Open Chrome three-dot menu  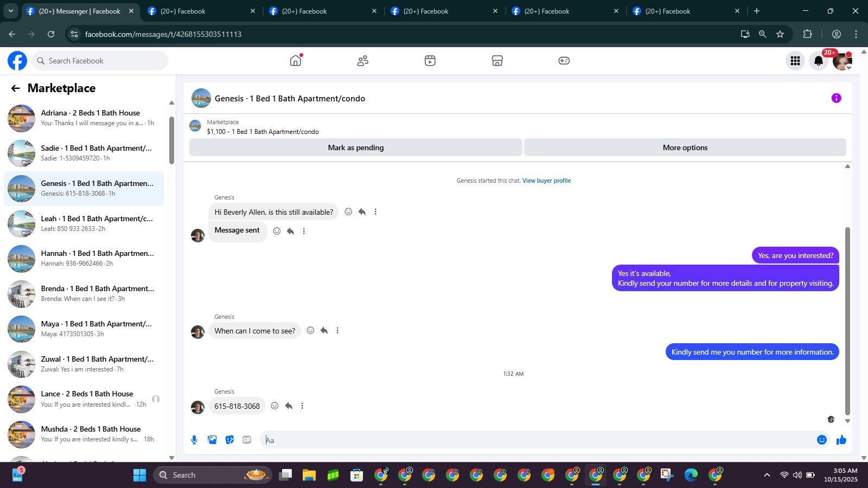click(856, 34)
